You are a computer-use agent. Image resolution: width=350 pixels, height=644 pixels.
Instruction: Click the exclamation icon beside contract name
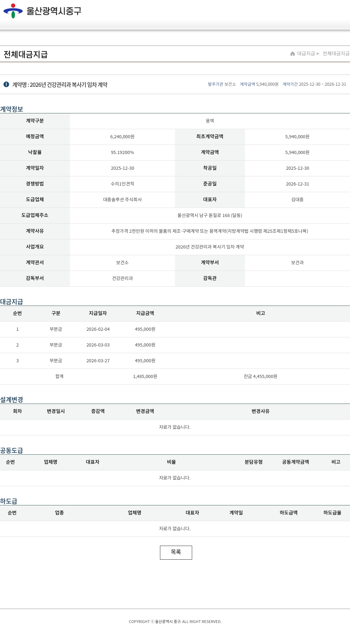click(6, 84)
